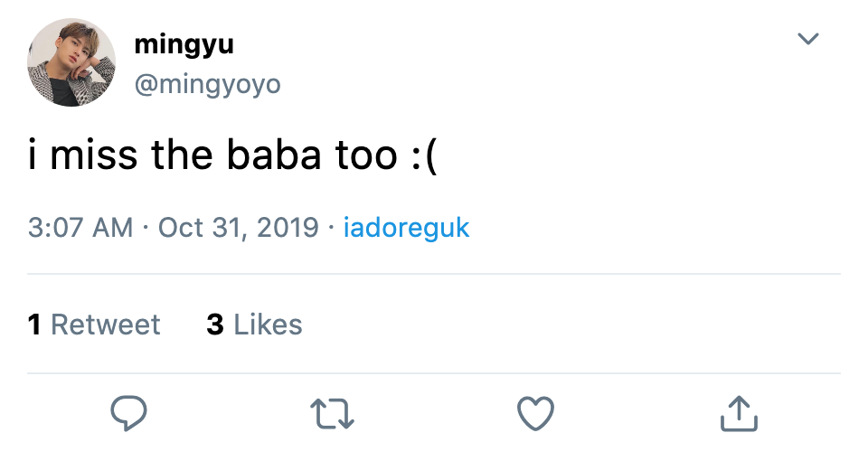
Task: Expand the tweet options chevron
Action: [x=807, y=38]
